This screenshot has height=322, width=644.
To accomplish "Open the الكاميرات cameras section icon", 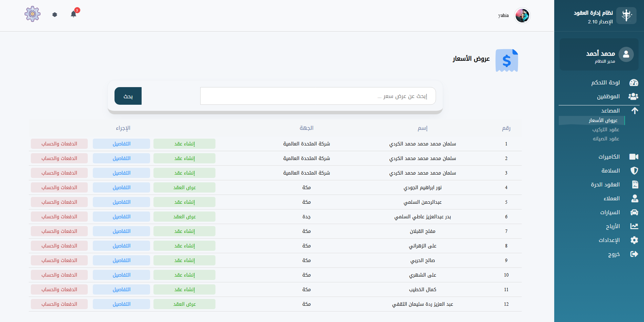I will click(634, 156).
